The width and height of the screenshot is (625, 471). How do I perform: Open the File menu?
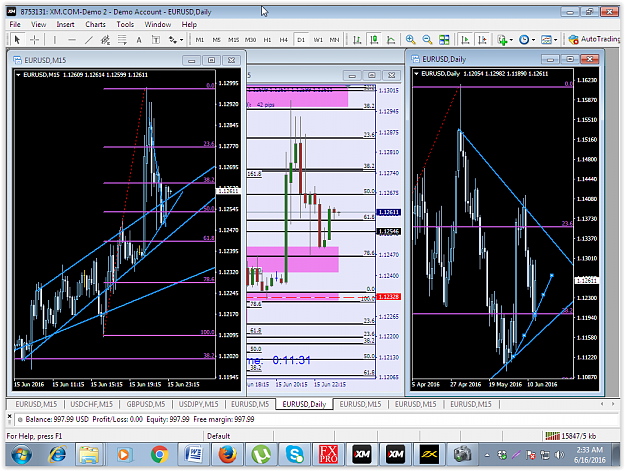(15, 24)
